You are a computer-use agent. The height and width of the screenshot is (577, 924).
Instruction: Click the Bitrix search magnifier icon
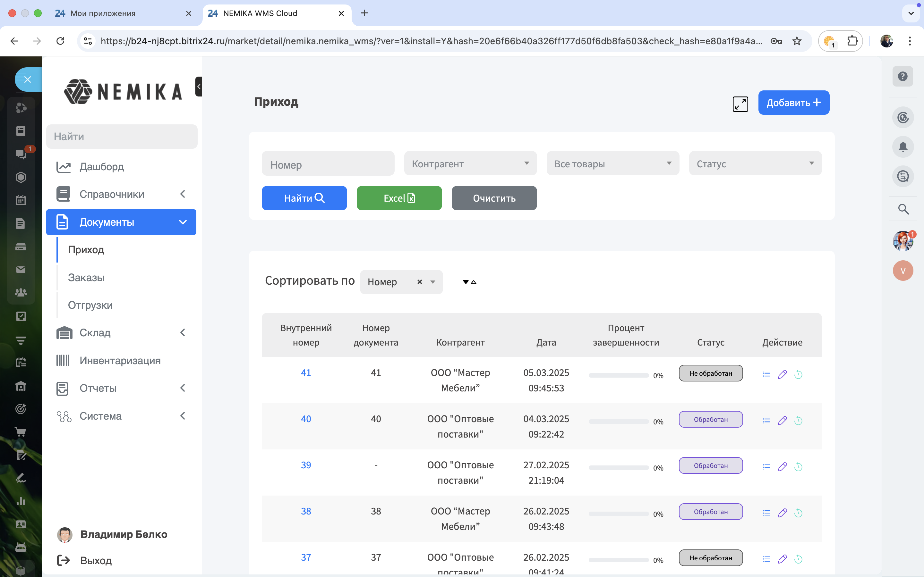tap(903, 209)
